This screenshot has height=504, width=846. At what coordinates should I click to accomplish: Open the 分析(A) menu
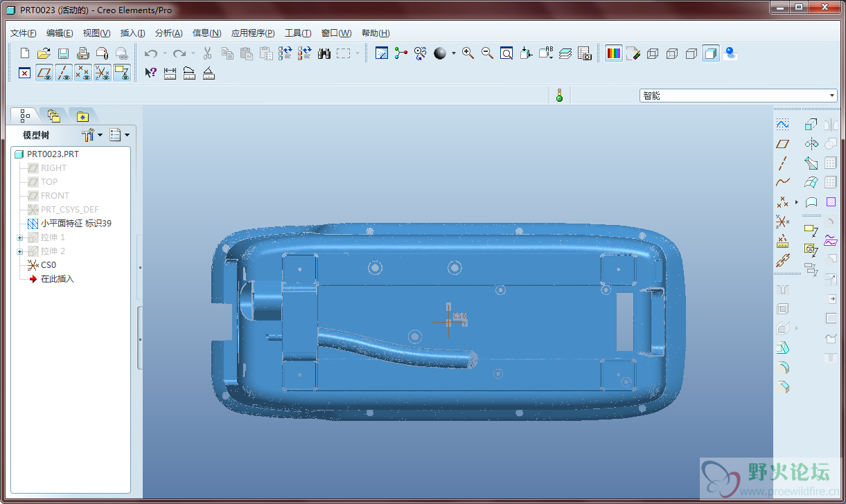click(168, 33)
